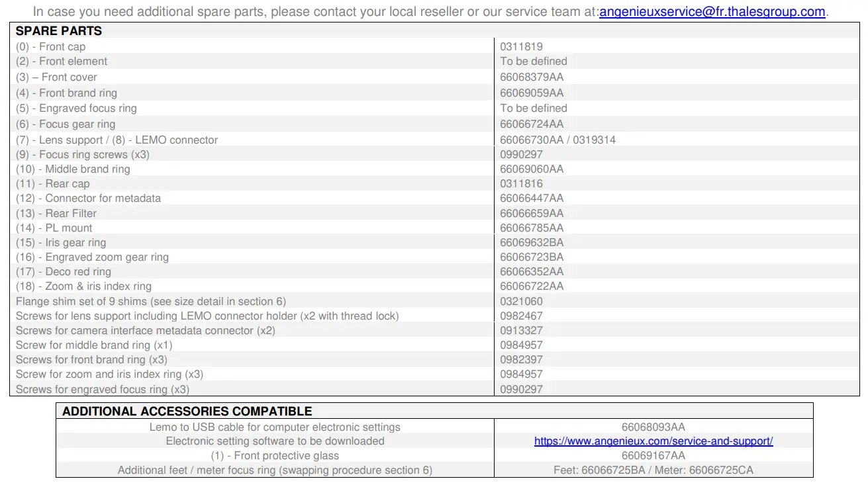
Task: Click part numbers 66066730AA / 0319314
Action: [558, 140]
